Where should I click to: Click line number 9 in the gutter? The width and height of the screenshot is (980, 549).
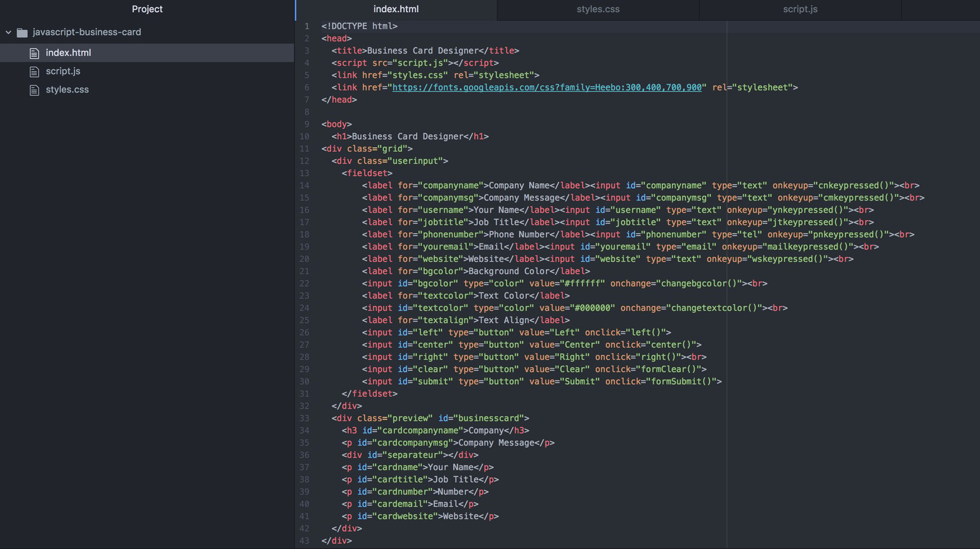306,124
